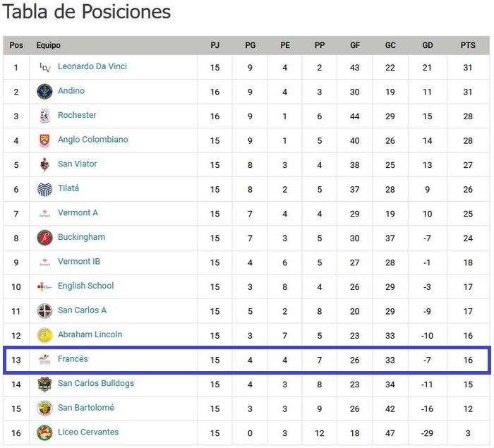The image size is (494, 448).
Task: Click the Leonardo Da Vinci team logo
Action: (x=44, y=67)
